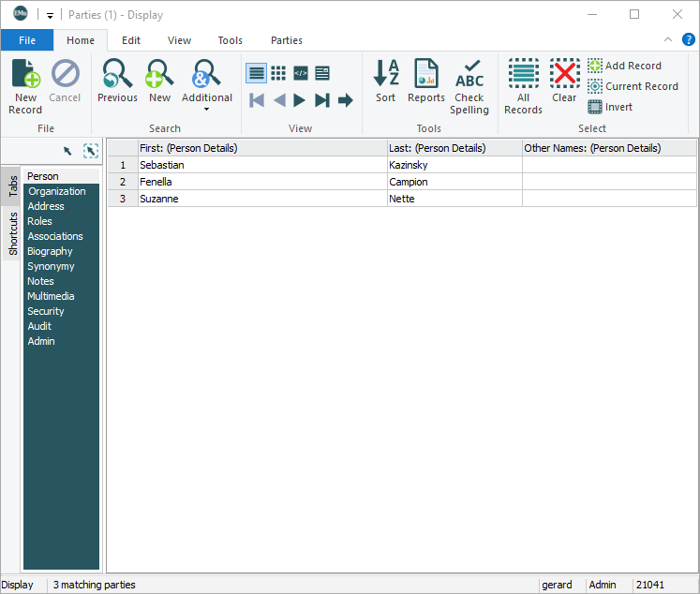The image size is (700, 594).
Task: Open the New search tool
Action: click(159, 82)
